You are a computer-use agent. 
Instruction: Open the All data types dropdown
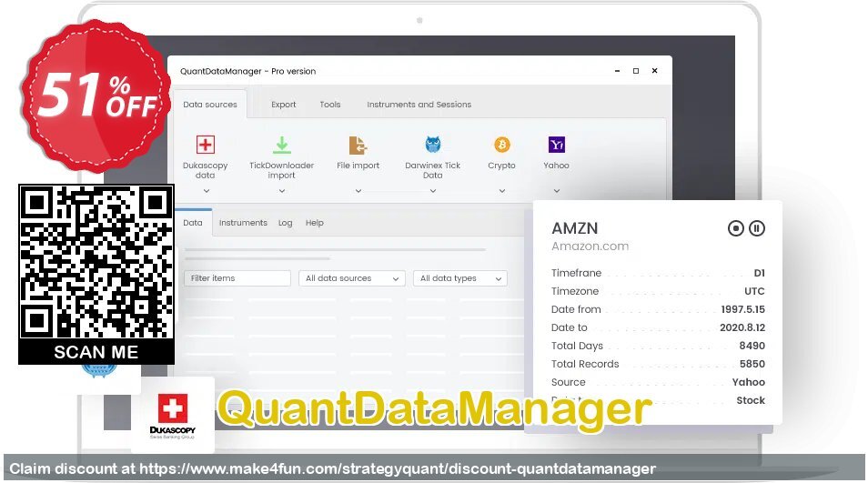tap(460, 278)
